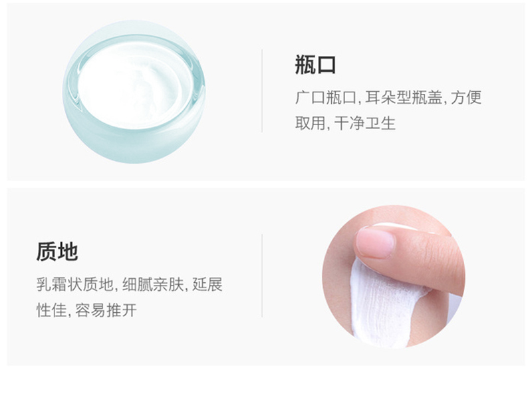Click the word 广口瓶口 in description

tap(325, 97)
